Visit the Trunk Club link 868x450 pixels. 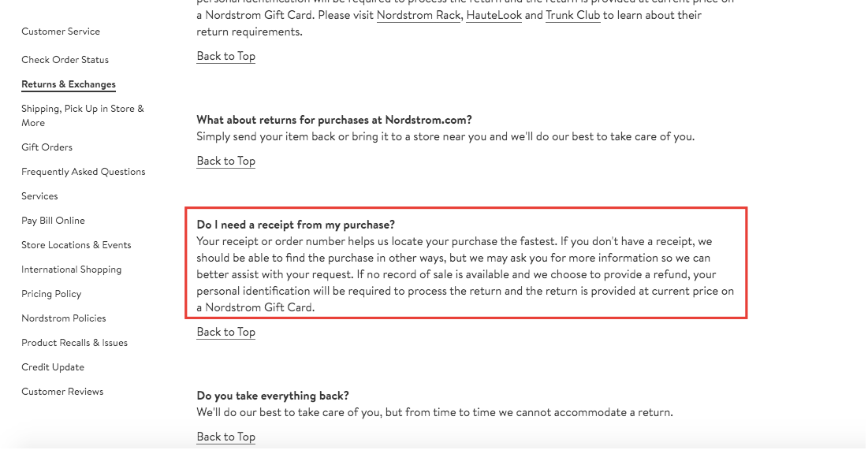pyautogui.click(x=572, y=15)
